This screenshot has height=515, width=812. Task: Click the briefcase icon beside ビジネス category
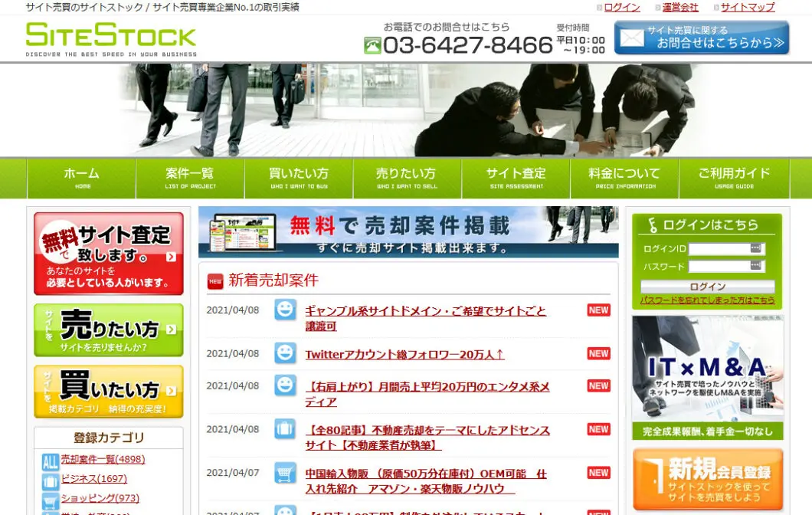click(x=50, y=481)
